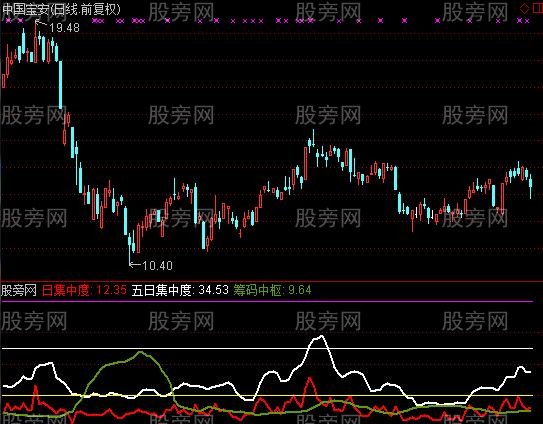Click the diamond icon at the chart's top-right
The width and height of the screenshot is (543, 424).
(525, 9)
